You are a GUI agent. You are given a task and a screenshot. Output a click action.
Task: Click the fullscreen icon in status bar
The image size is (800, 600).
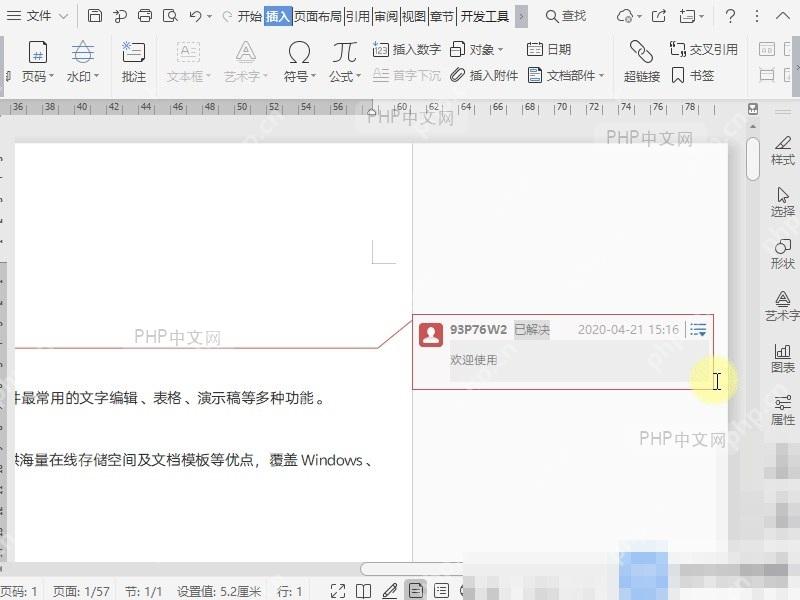(338, 591)
